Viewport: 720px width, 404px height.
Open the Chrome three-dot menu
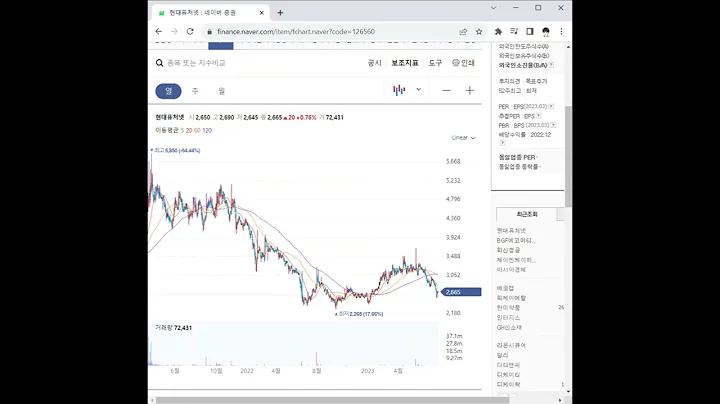(x=561, y=31)
